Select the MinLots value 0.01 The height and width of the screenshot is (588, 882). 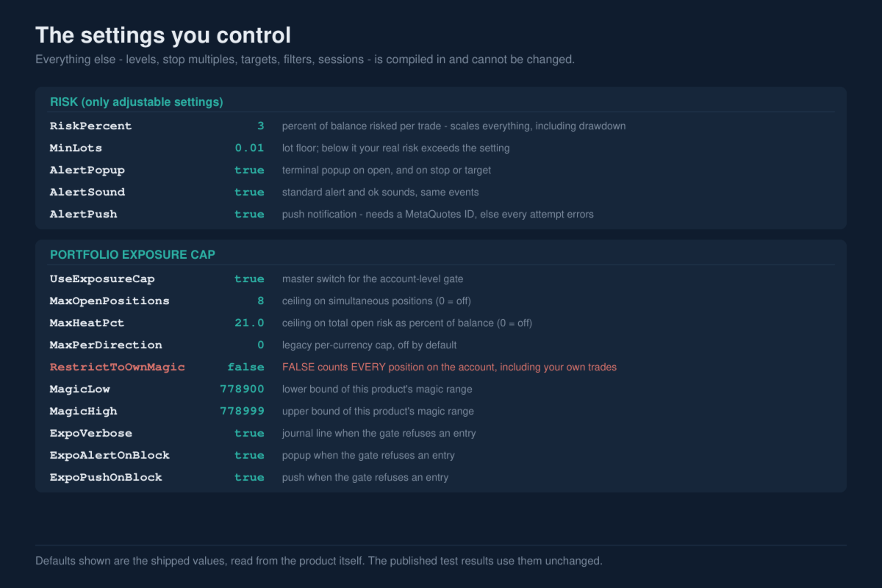249,148
